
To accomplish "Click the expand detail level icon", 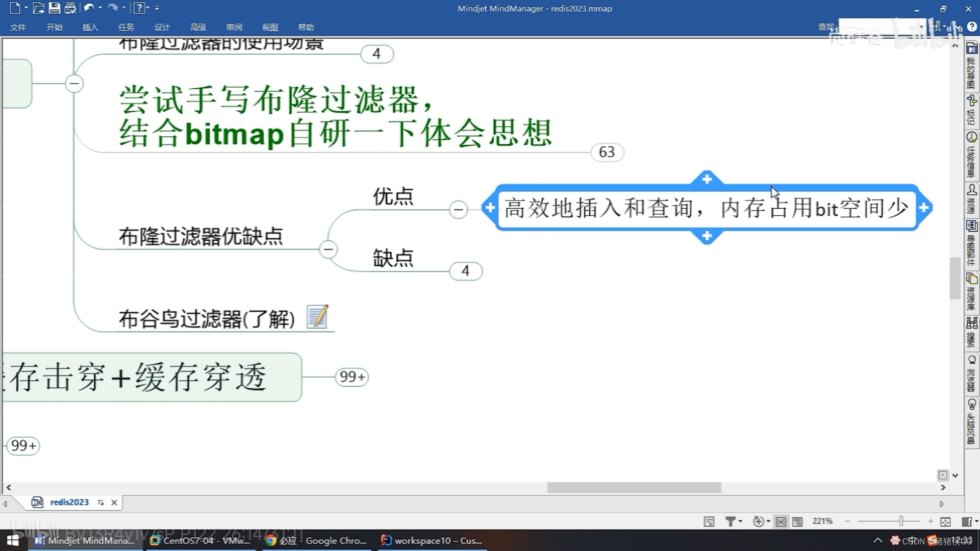I will coord(758,521).
